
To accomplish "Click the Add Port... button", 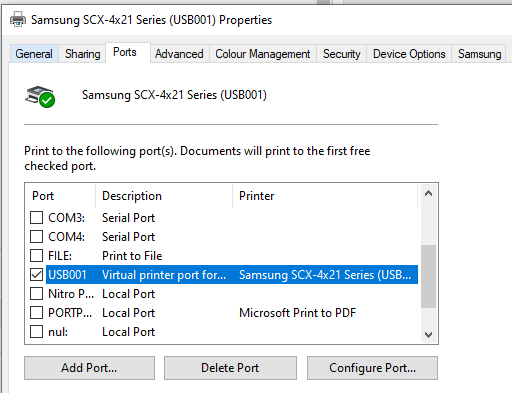I will 89,368.
